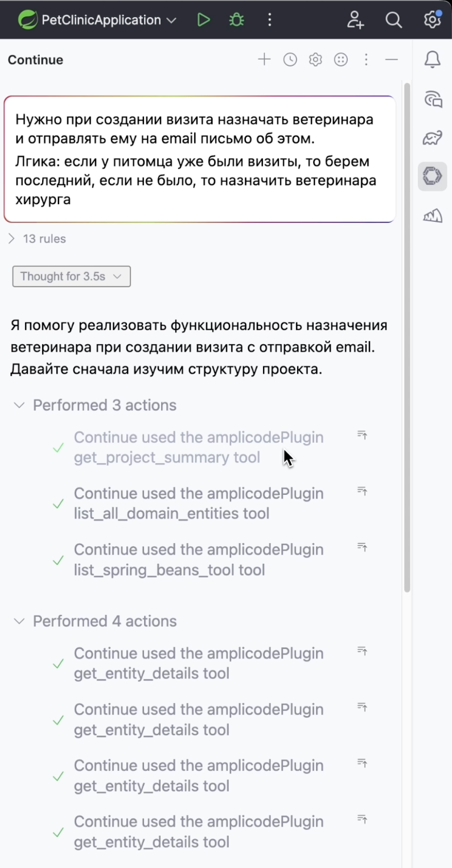Screen dimensions: 452x868
Task: Select the Continue hexagon icon in the sidebar
Action: (433, 176)
